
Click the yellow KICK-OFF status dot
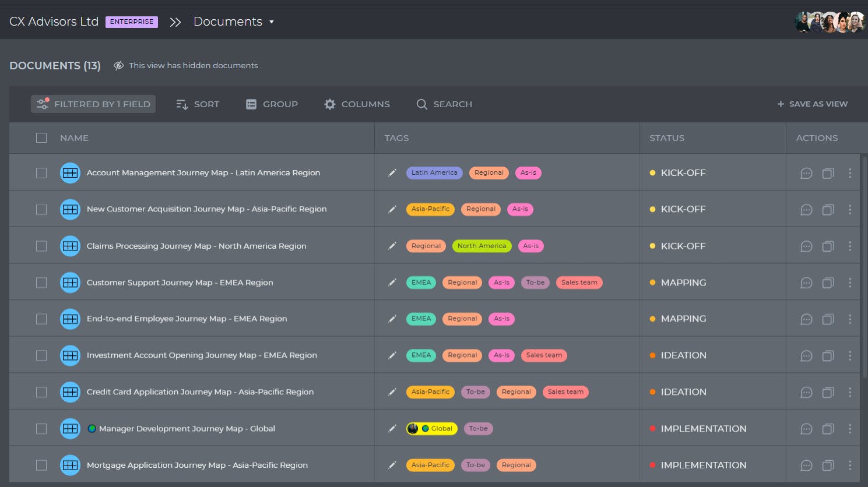(652, 172)
